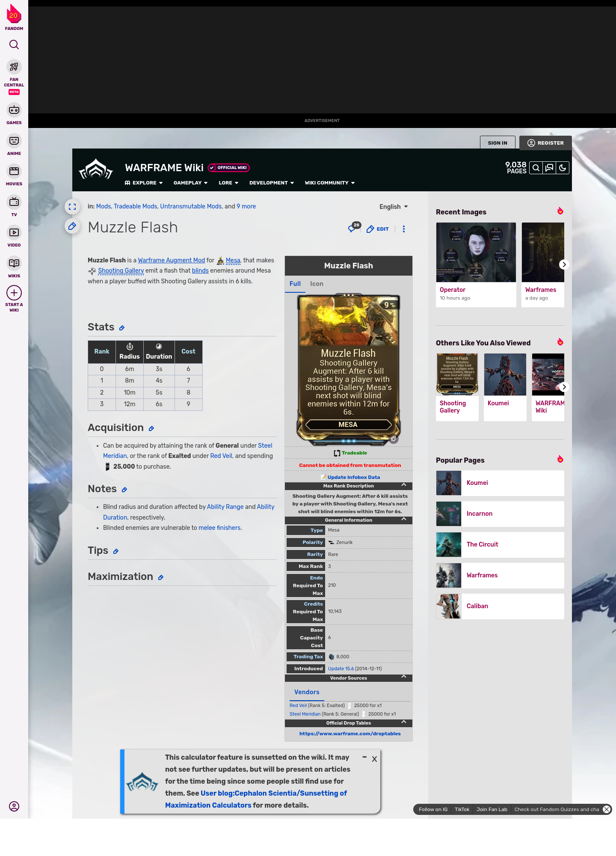The height and width of the screenshot is (856, 616).
Task: Click the Register button
Action: (x=545, y=143)
